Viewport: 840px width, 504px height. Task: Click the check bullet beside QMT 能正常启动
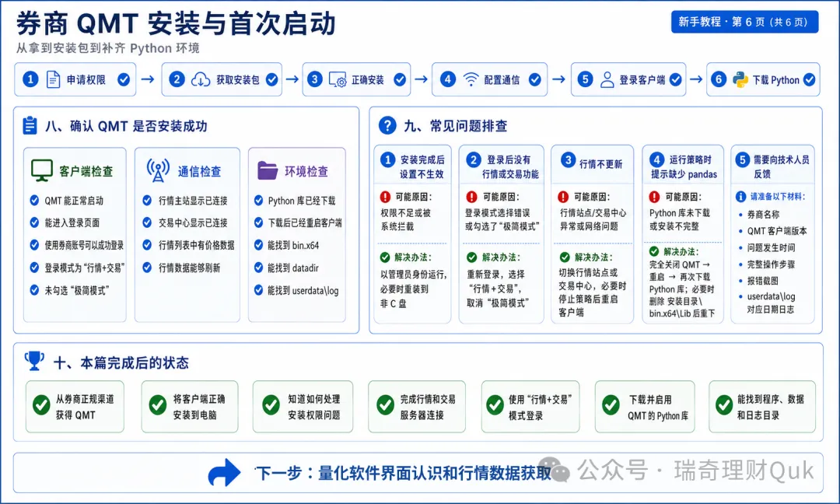[34, 201]
